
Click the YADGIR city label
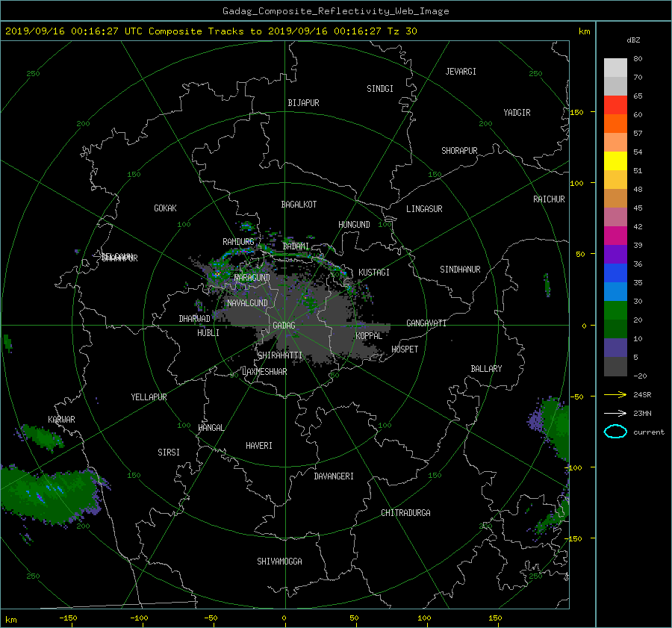click(x=517, y=112)
